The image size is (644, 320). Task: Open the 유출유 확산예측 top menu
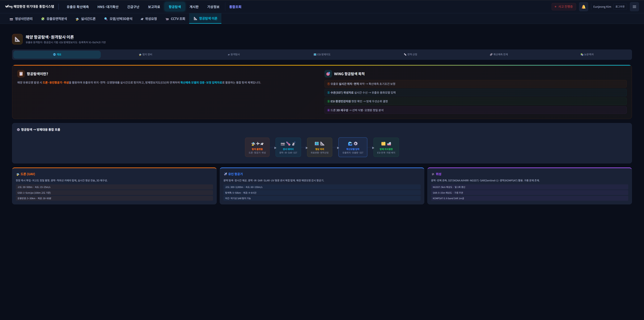(77, 7)
